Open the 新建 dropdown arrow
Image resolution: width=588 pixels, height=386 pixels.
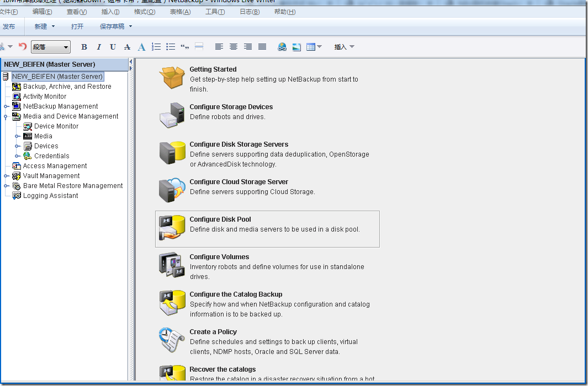53,26
